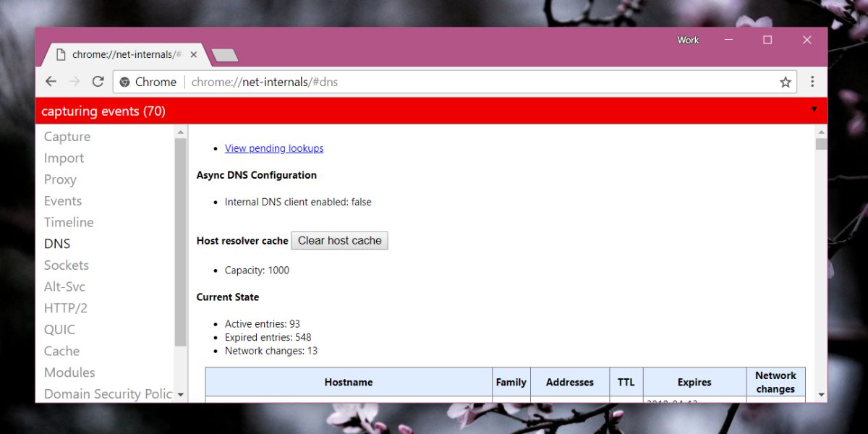Switch to the Sockets section
Screen dimensions: 868x434
point(66,265)
